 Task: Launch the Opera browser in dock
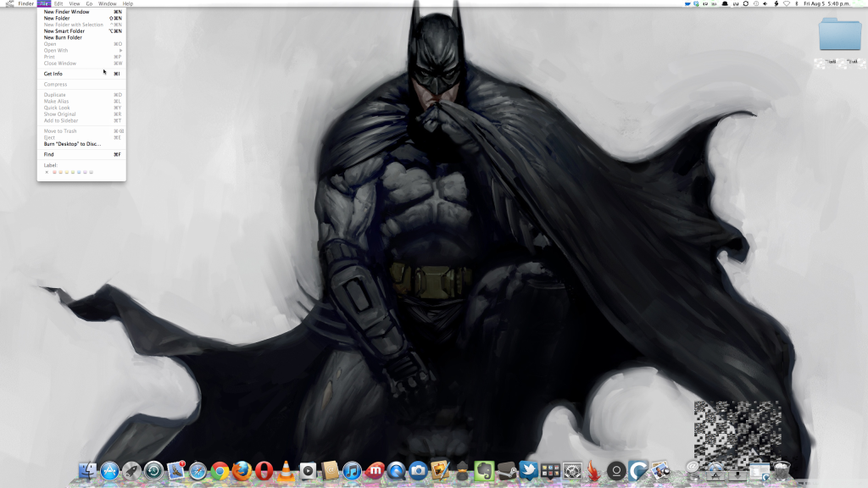(264, 470)
